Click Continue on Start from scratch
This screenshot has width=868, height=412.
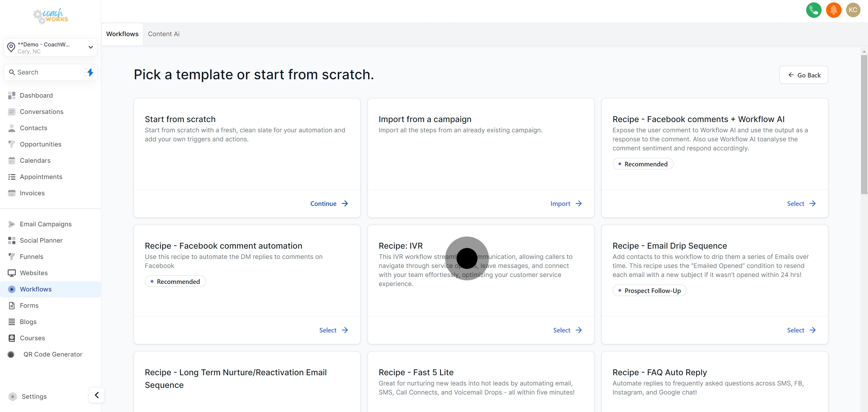pos(329,203)
